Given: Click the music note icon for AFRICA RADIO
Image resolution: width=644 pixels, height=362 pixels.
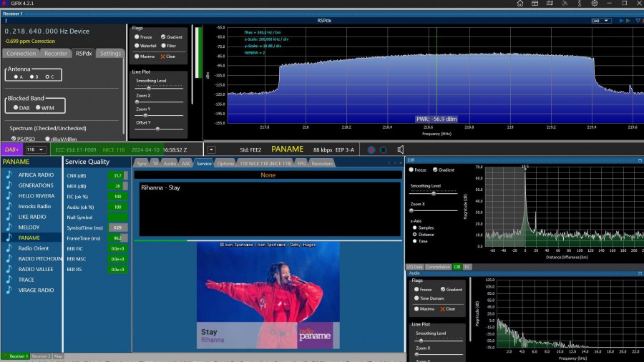Looking at the screenshot, I should coord(9,175).
